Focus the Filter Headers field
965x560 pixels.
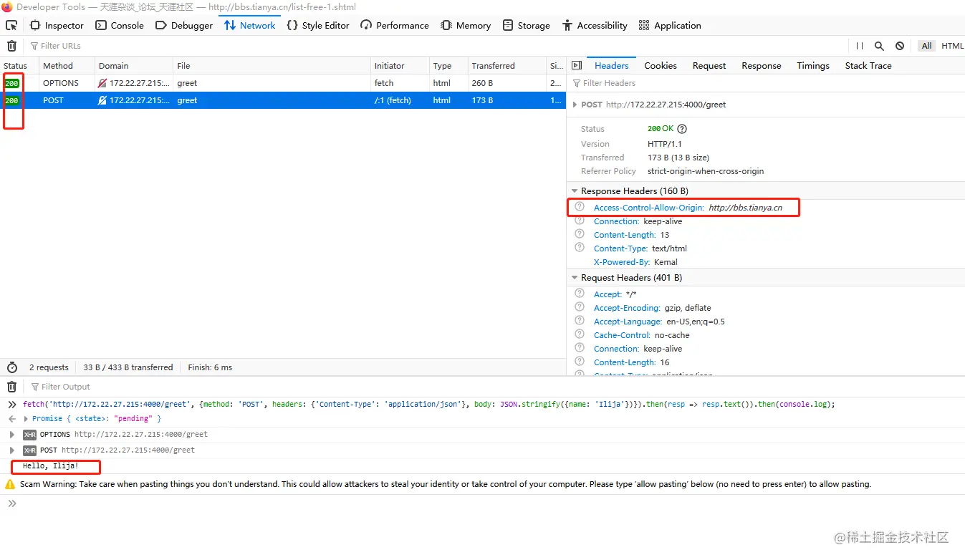(767, 83)
